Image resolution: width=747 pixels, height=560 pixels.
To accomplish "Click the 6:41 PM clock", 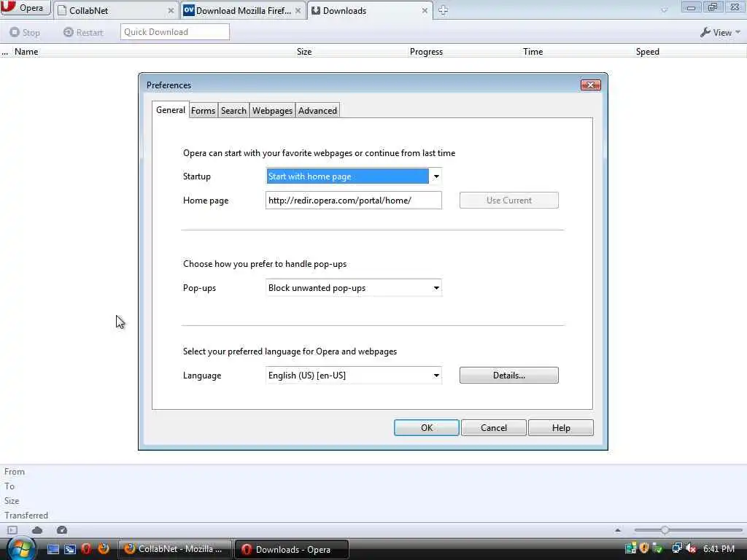I will (719, 548).
